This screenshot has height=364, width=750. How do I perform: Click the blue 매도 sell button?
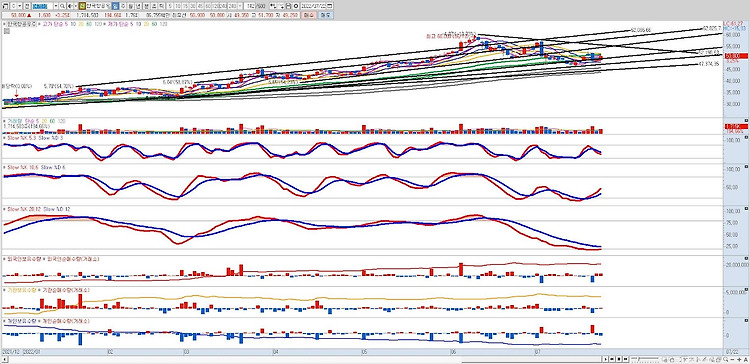point(327,15)
